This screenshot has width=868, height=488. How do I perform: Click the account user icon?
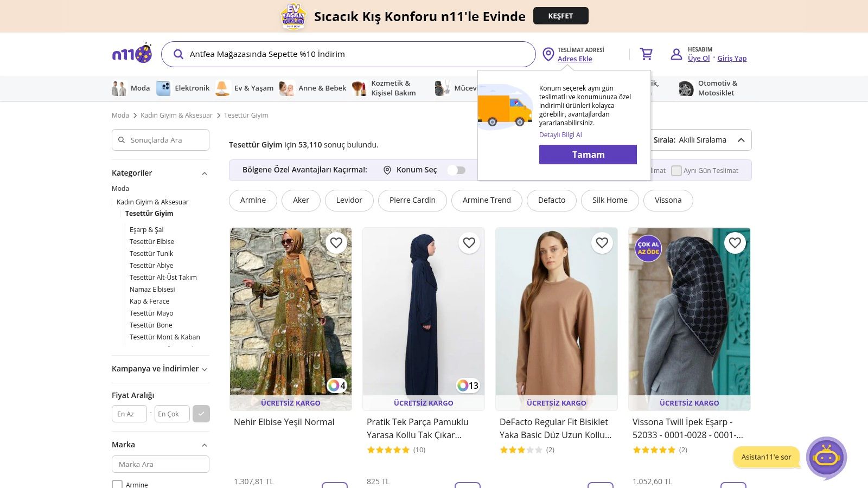(676, 54)
